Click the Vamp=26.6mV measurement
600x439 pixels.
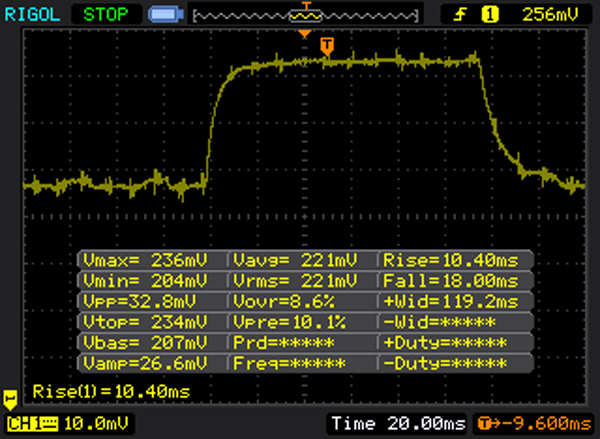point(145,363)
